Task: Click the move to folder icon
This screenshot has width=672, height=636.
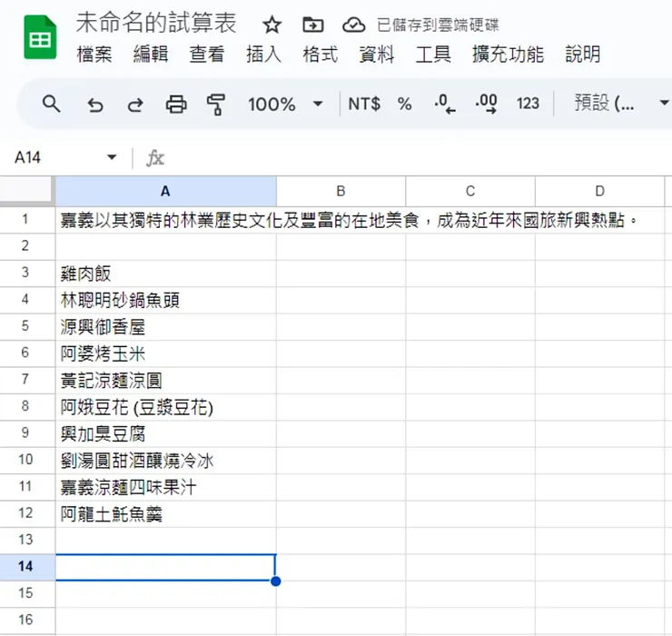Action: 313,25
